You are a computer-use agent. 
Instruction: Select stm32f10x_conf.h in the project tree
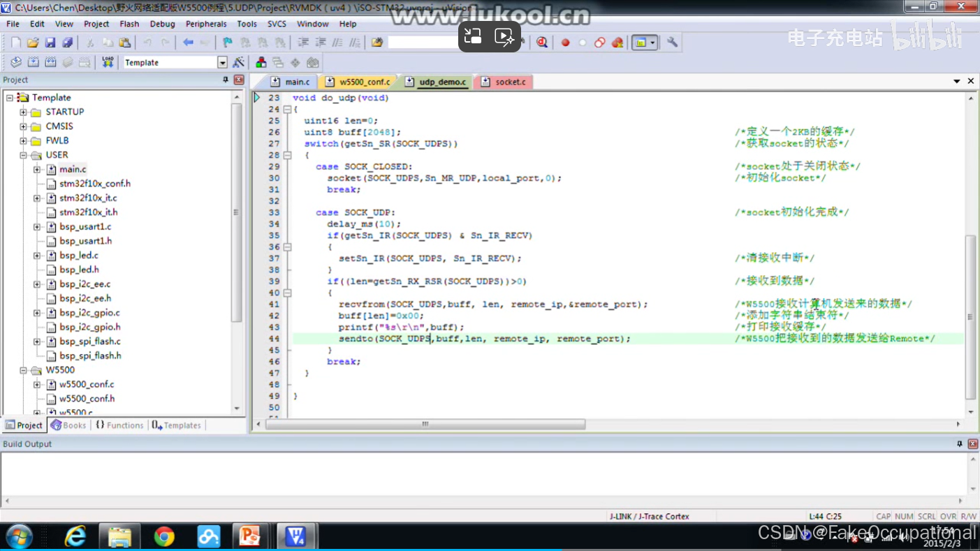pos(95,184)
